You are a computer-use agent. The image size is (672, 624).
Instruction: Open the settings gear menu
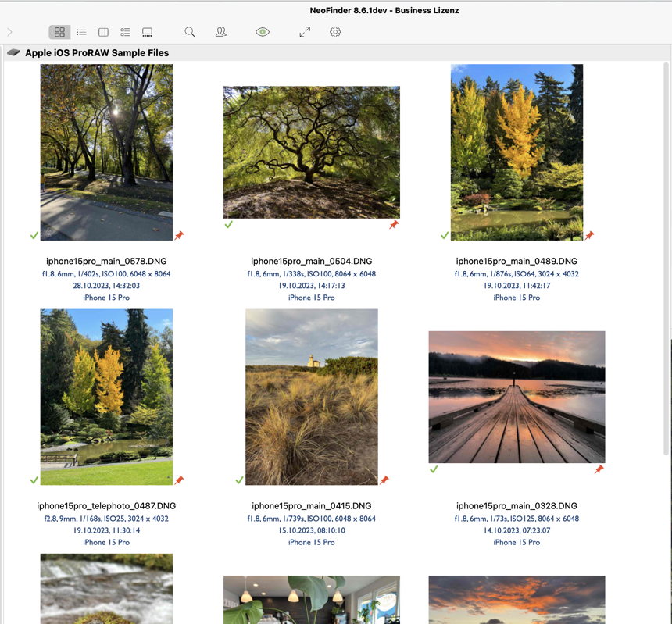tap(335, 32)
